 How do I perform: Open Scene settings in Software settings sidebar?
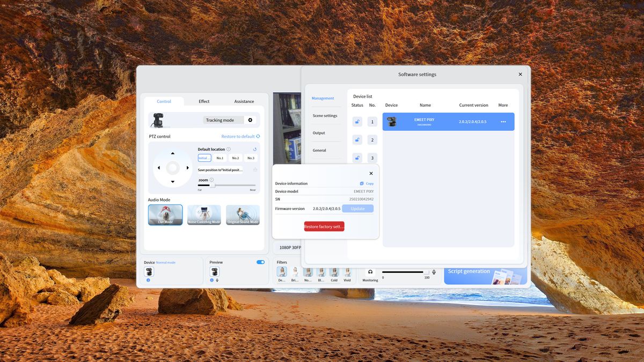326,115
